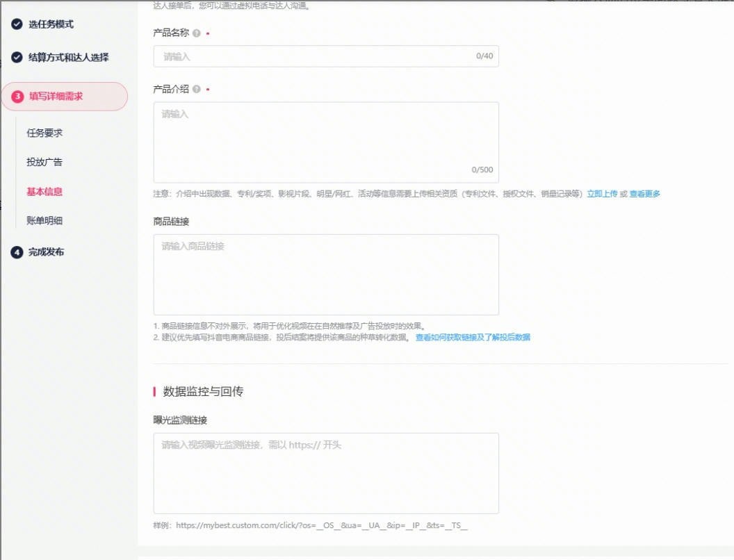Click the checkmark icon beside 结算方式和达人选择
734x560 pixels.
pos(17,57)
